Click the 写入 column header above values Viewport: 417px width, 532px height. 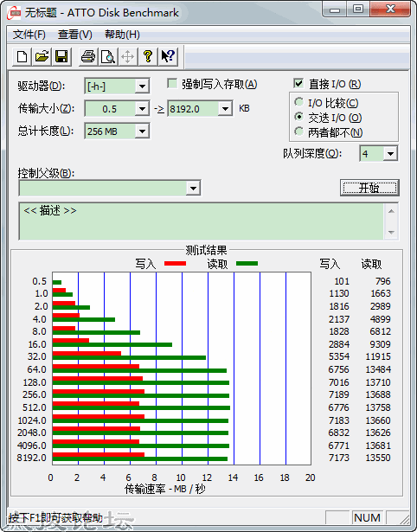pyautogui.click(x=330, y=264)
